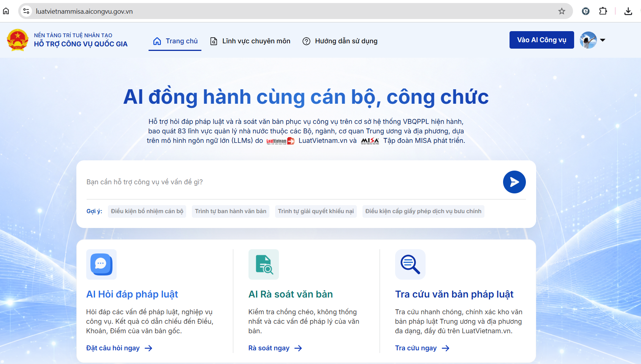Image resolution: width=641 pixels, height=364 pixels.
Task: Open Hướng dẫn sử dụng menu
Action: [x=340, y=41]
